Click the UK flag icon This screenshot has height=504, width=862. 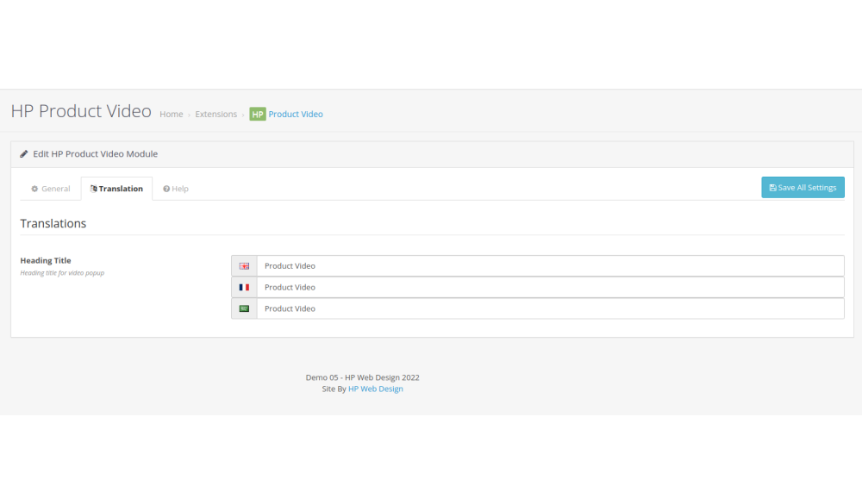(x=244, y=266)
